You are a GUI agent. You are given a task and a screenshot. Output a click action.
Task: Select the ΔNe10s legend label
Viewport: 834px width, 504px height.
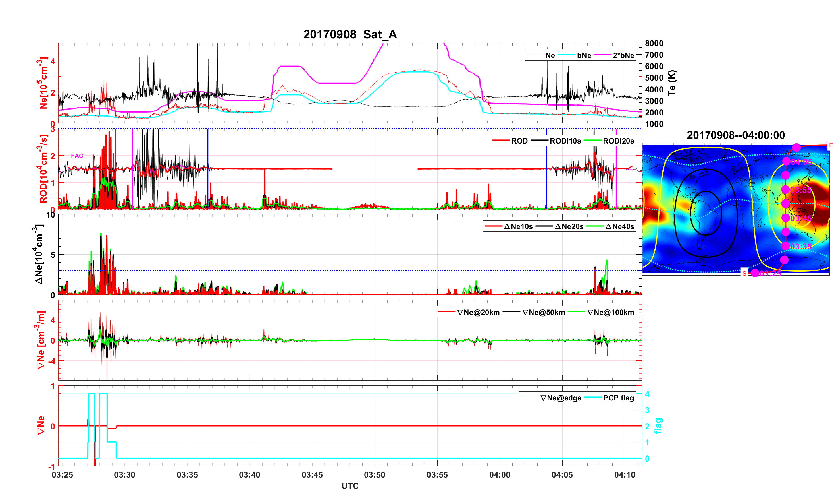[518, 227]
